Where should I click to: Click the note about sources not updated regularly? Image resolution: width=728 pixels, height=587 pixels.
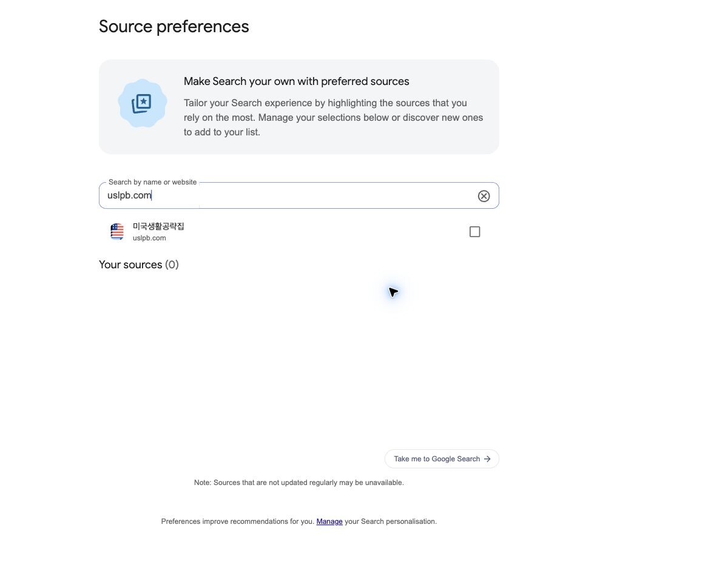pos(299,483)
